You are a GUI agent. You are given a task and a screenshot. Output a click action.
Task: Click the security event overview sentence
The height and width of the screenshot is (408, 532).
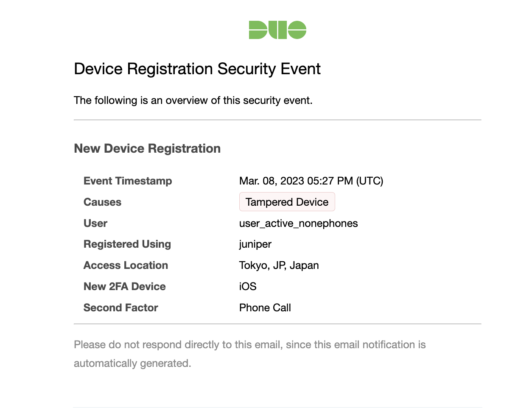coord(193,101)
